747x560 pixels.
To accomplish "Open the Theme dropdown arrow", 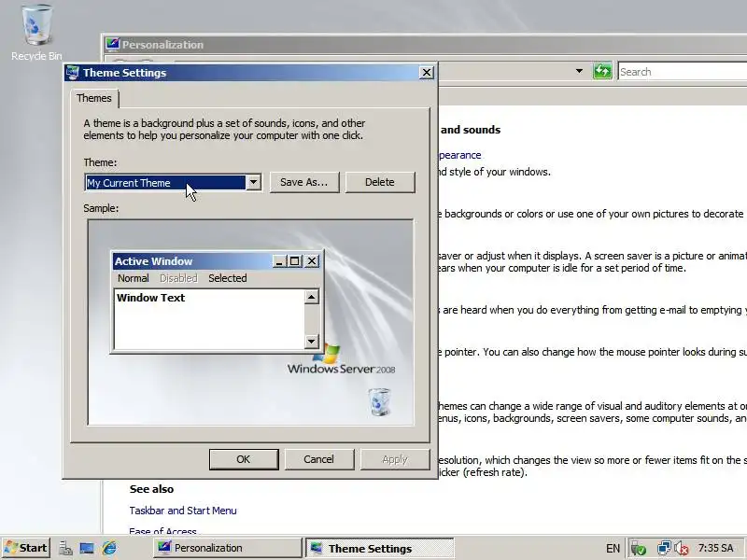I will [253, 182].
